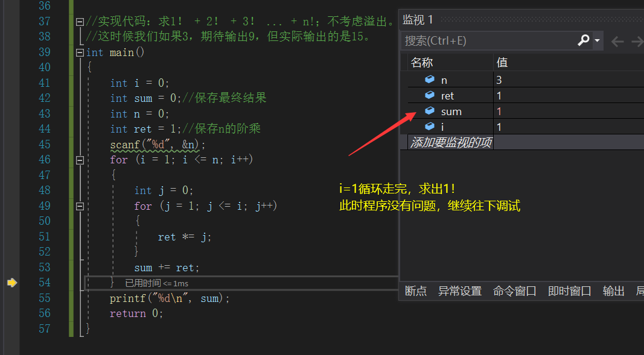Click the diamond icon next to variable sum

(x=430, y=111)
